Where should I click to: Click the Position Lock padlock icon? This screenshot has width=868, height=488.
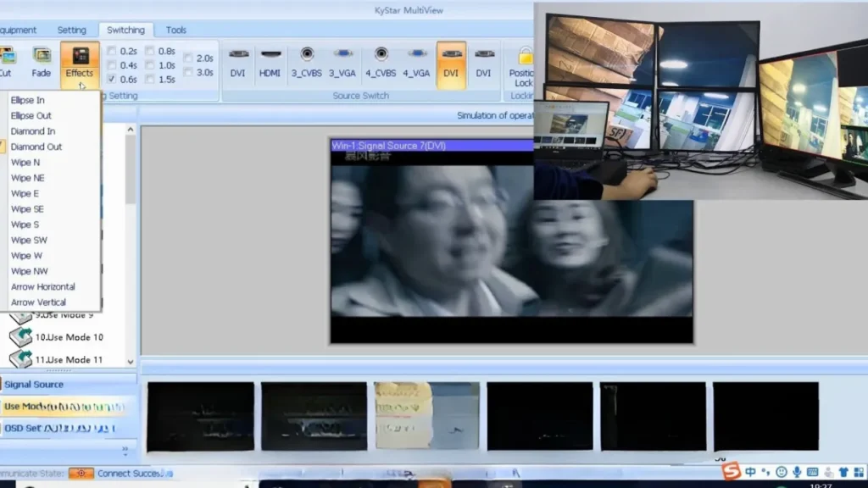point(526,57)
